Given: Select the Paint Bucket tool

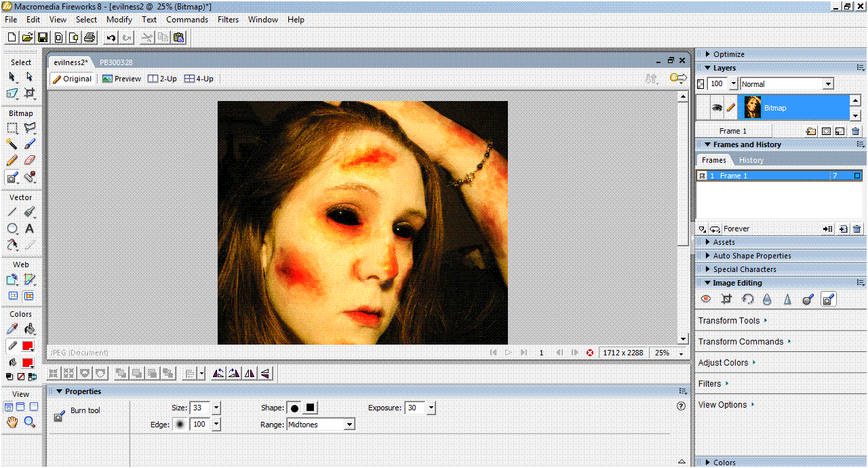Looking at the screenshot, I should pyautogui.click(x=29, y=329).
